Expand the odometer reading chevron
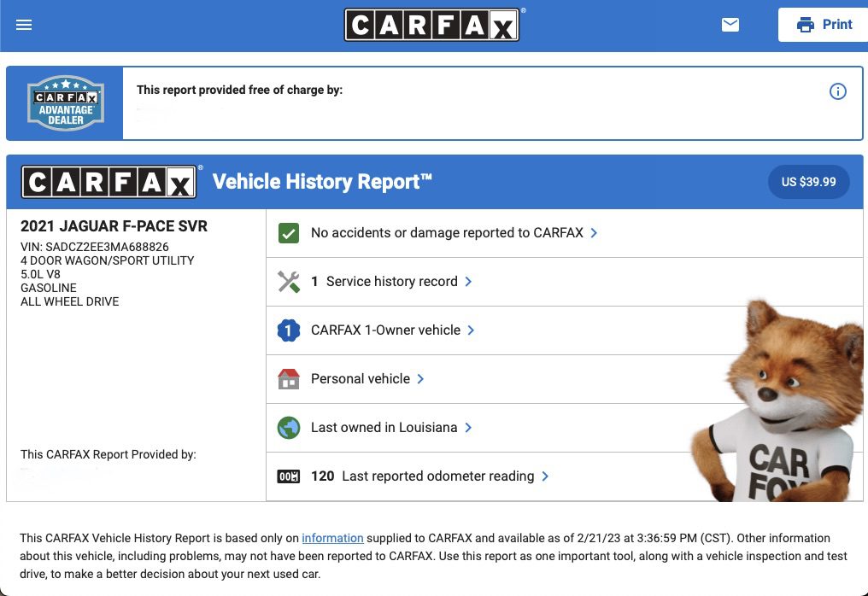The width and height of the screenshot is (868, 596). [x=545, y=476]
